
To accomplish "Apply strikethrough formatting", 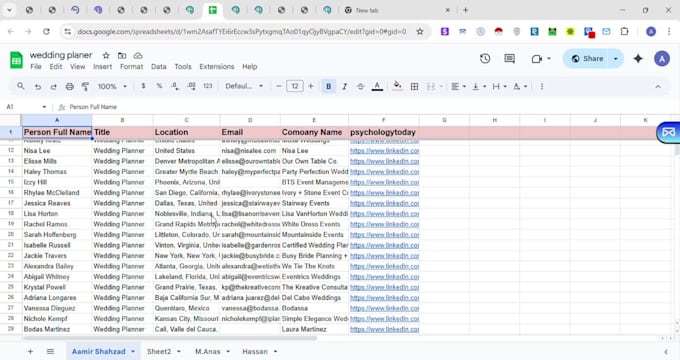I will 360,87.
